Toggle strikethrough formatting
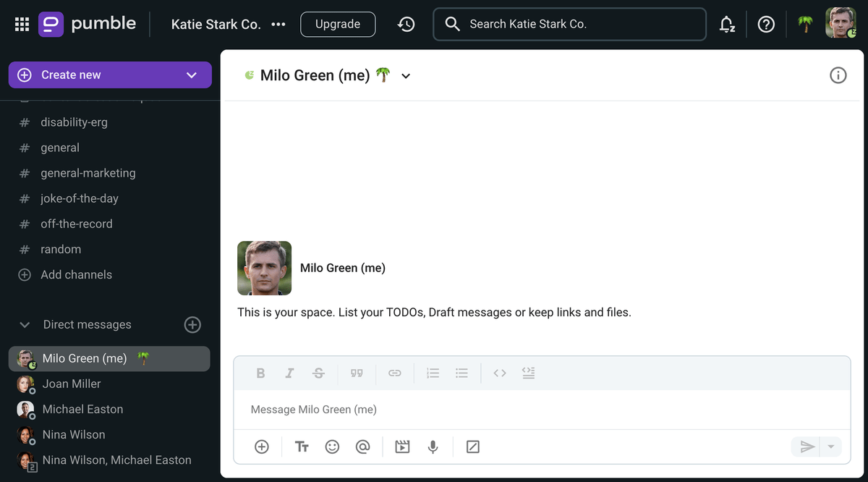This screenshot has height=482, width=868. [x=318, y=373]
